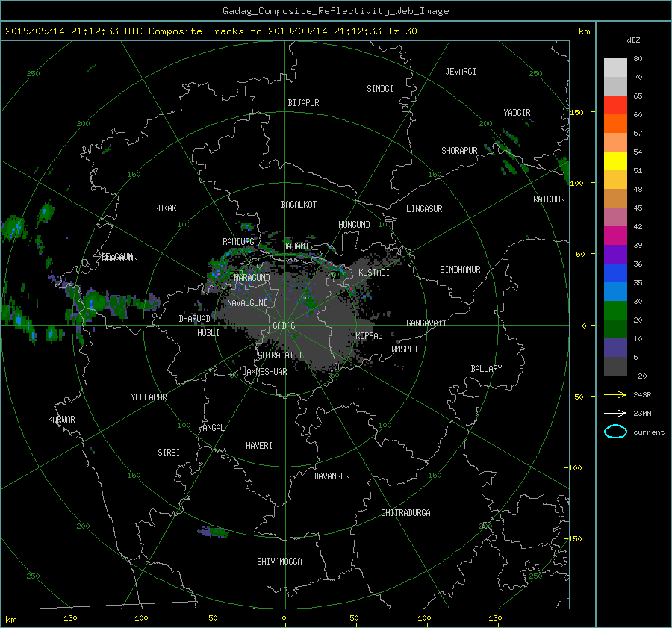672x628 pixels.
Task: Click the BIJAPUR city label
Action: coord(303,103)
